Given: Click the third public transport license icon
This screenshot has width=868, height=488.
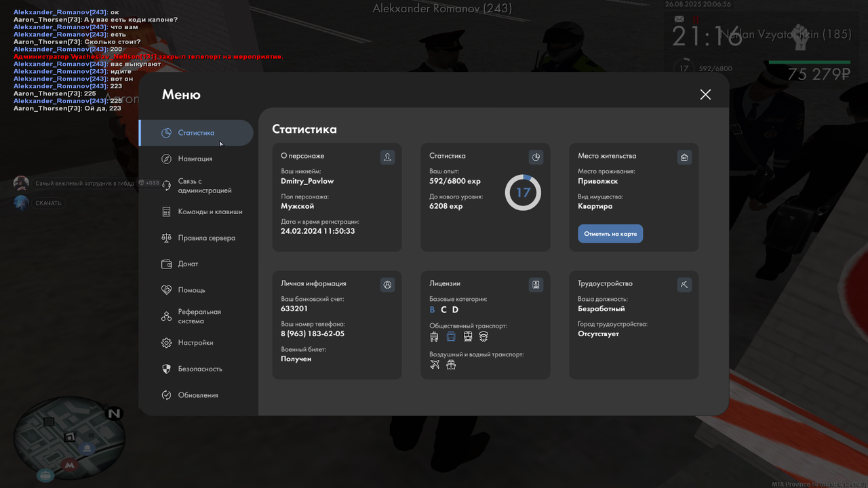Looking at the screenshot, I should [468, 337].
